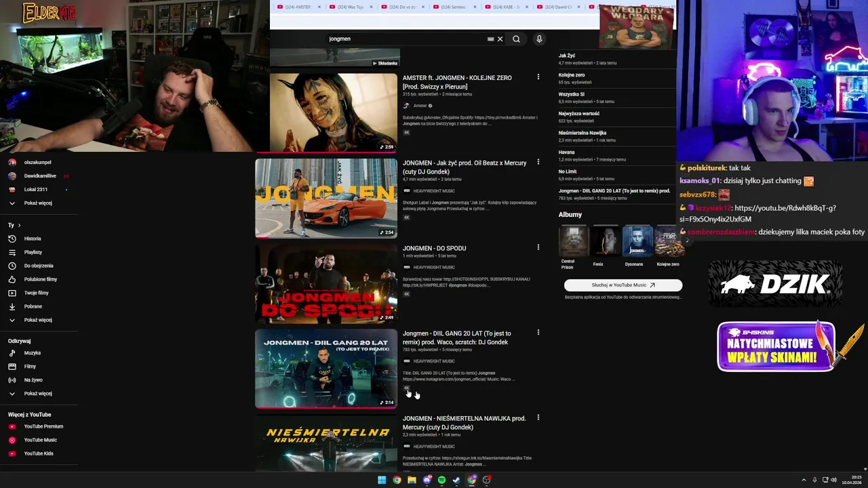This screenshot has width=868, height=488.
Task: Click the search magnifier button
Action: pyautogui.click(x=516, y=39)
